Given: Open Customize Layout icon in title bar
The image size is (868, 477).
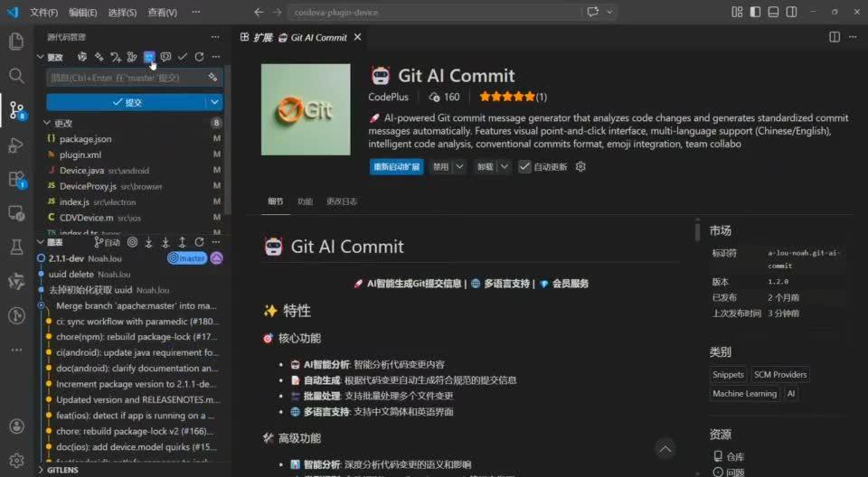Looking at the screenshot, I should pos(737,12).
